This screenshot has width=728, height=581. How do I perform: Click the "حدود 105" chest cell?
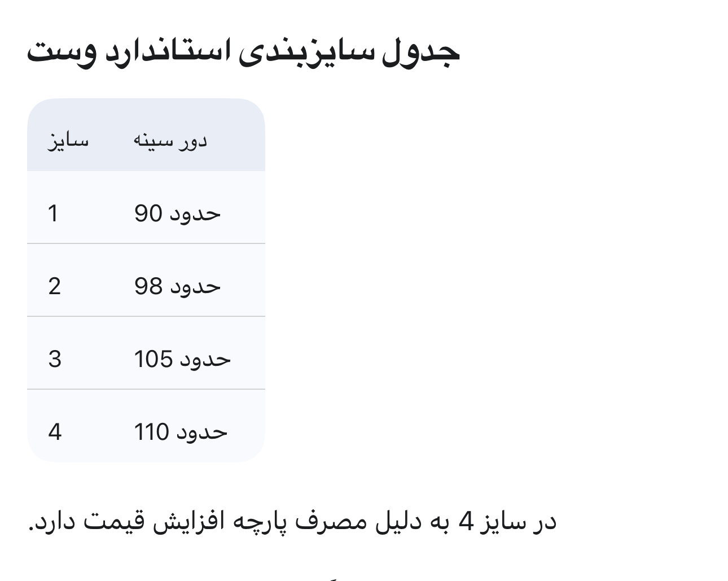pos(182,359)
